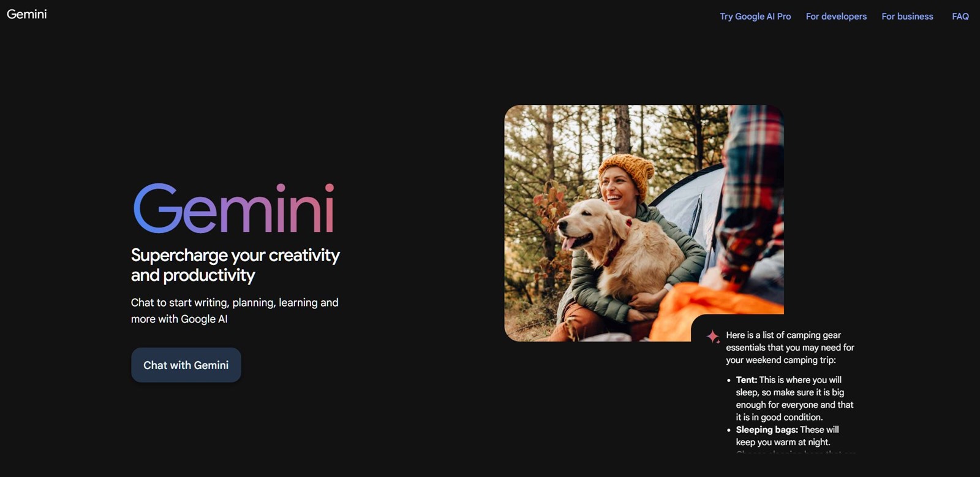Open the Try Google AI Pro link
Screen dimensions: 980x477
click(x=755, y=17)
